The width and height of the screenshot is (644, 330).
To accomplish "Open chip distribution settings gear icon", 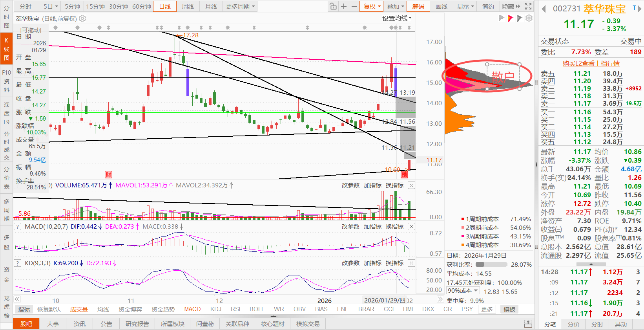I will (x=529, y=18).
